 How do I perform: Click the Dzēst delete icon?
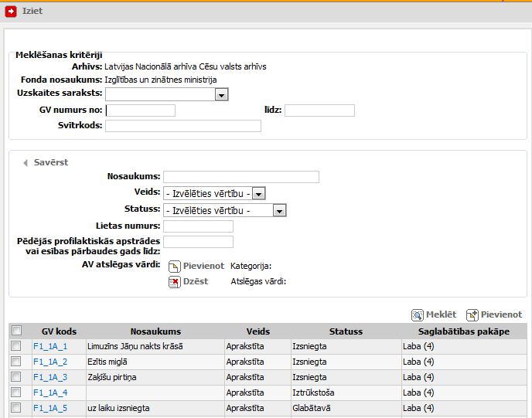[175, 282]
